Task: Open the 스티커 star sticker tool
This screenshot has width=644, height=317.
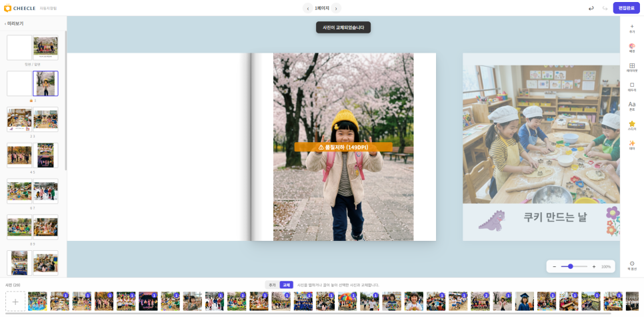Action: [x=632, y=126]
